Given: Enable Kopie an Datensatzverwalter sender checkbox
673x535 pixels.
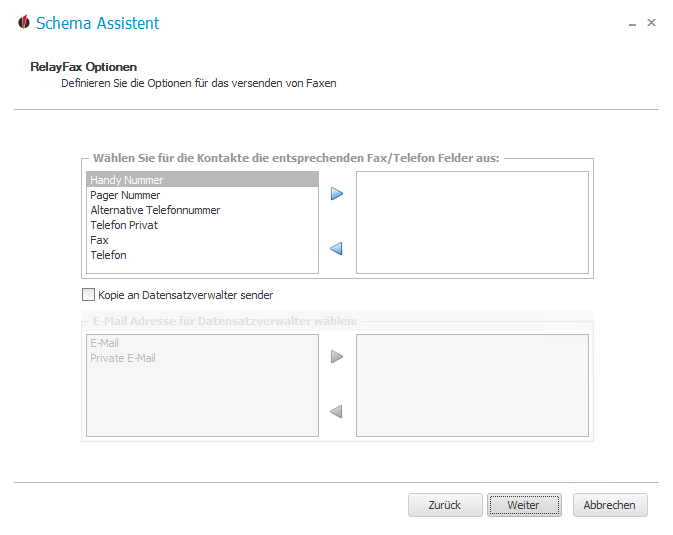Looking at the screenshot, I should [88, 295].
